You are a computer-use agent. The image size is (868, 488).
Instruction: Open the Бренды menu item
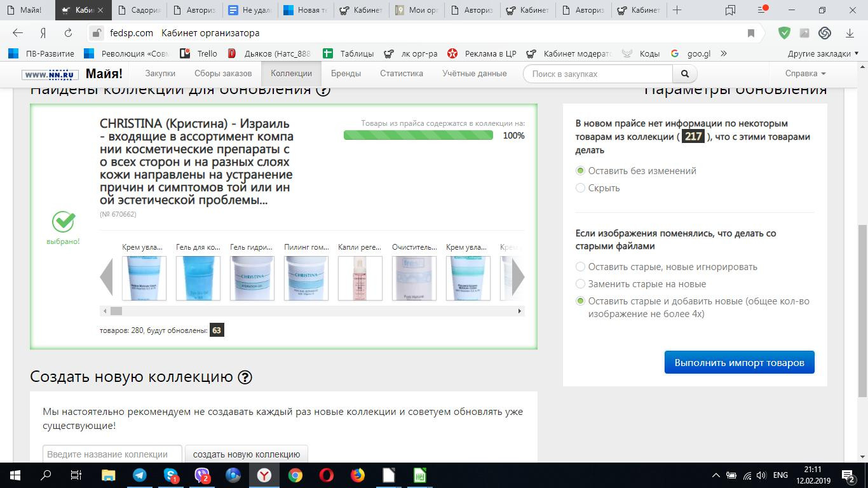click(346, 74)
